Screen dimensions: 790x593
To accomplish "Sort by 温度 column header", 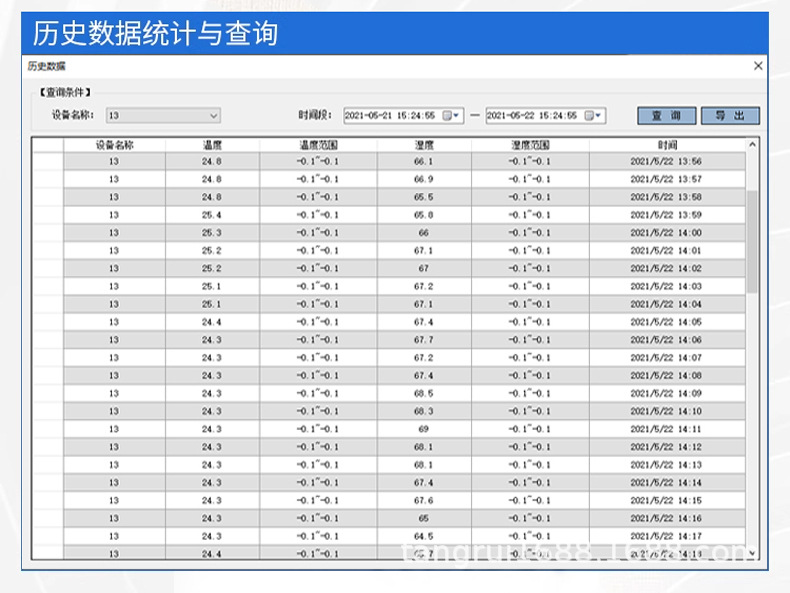I will pyautogui.click(x=212, y=145).
